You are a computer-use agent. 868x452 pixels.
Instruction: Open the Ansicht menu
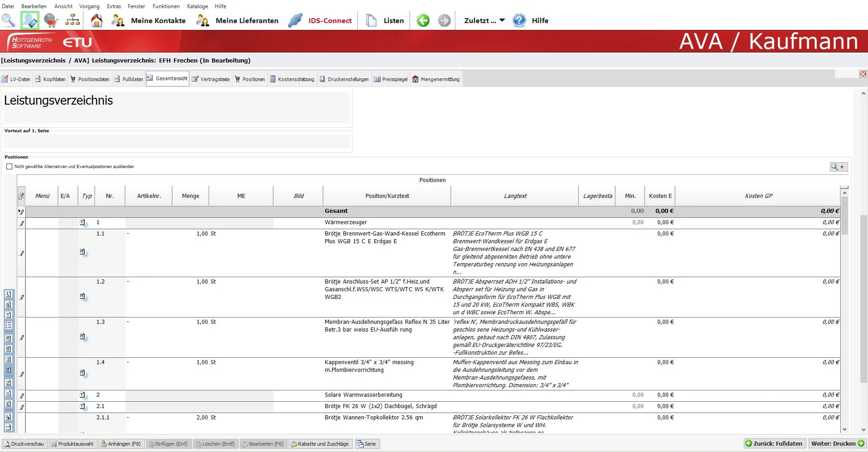[63, 6]
